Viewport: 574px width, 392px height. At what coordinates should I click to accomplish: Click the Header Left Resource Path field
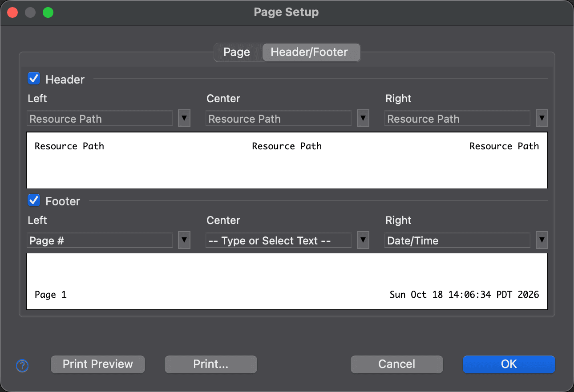[100, 119]
